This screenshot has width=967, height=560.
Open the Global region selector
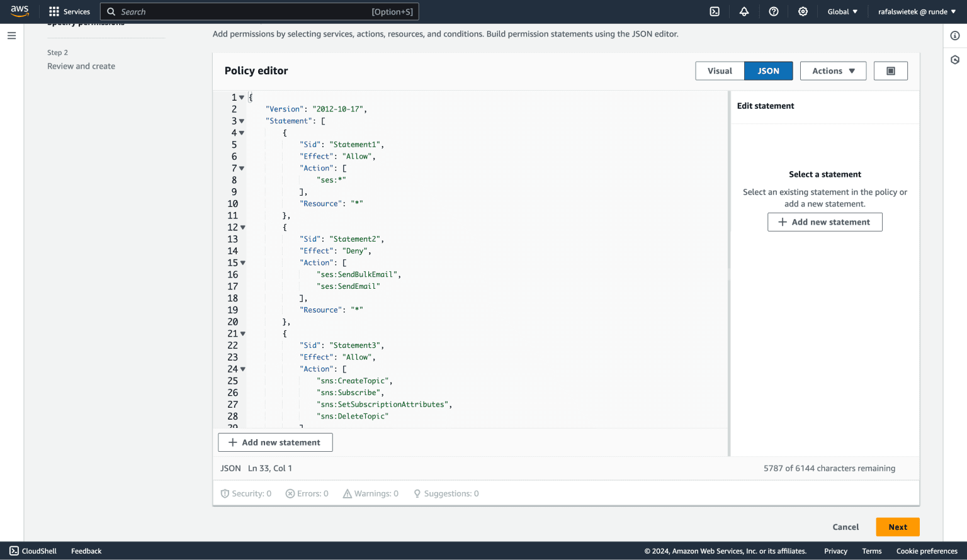(842, 11)
